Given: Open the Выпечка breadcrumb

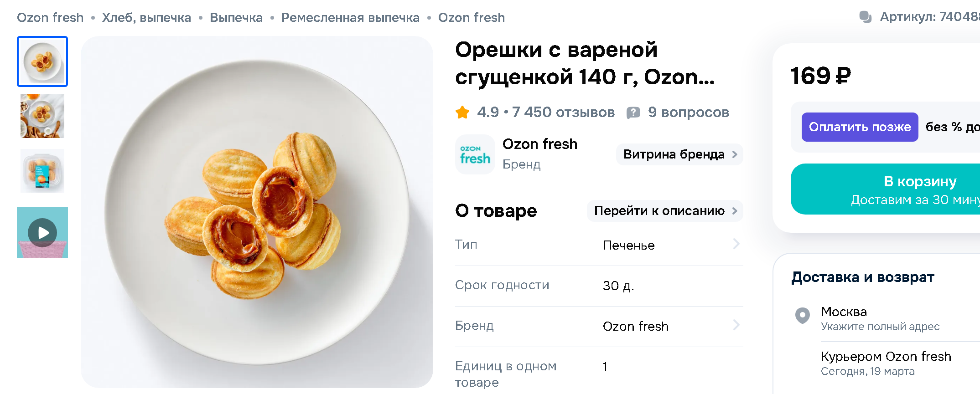Looking at the screenshot, I should [236, 18].
